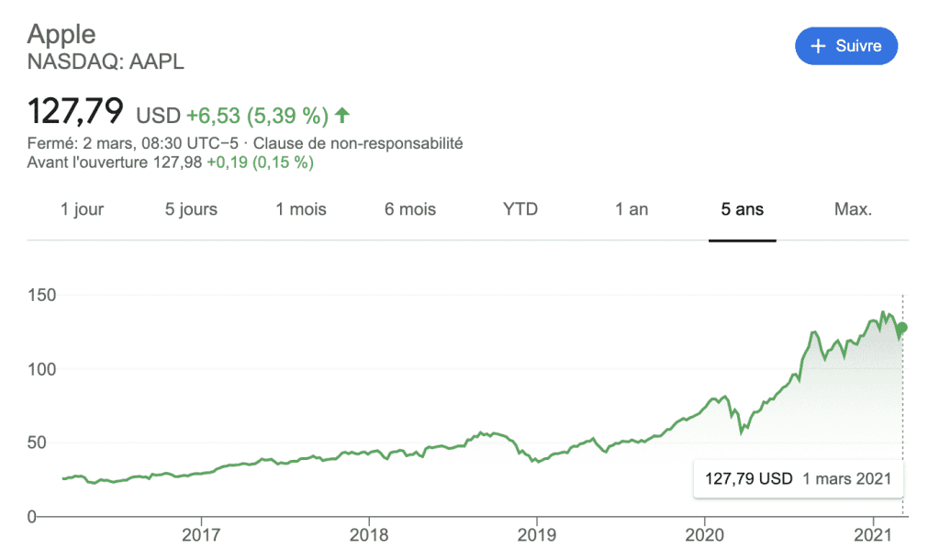Click the green upward arrow icon
The height and width of the screenshot is (560, 940).
342,116
